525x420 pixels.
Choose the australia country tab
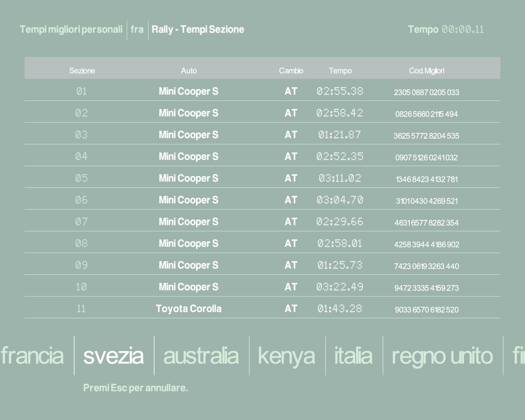coord(201,356)
